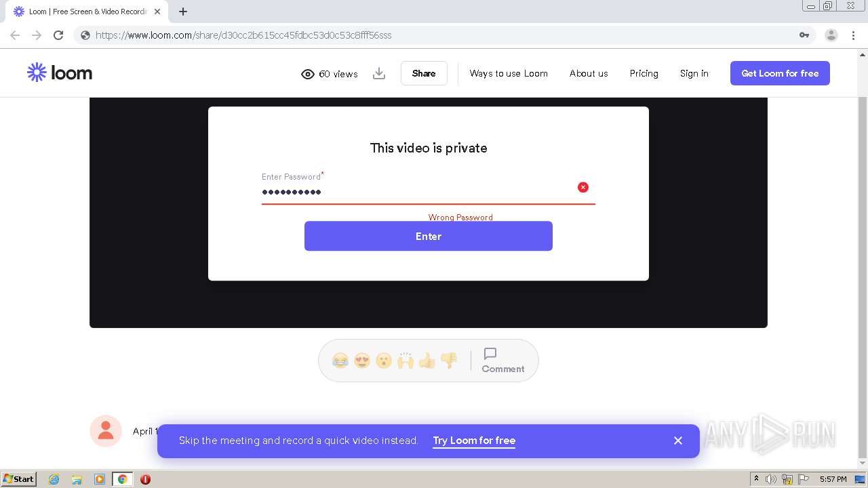This screenshot has height=488, width=868.
Task: Click the 60 views text
Action: [338, 74]
